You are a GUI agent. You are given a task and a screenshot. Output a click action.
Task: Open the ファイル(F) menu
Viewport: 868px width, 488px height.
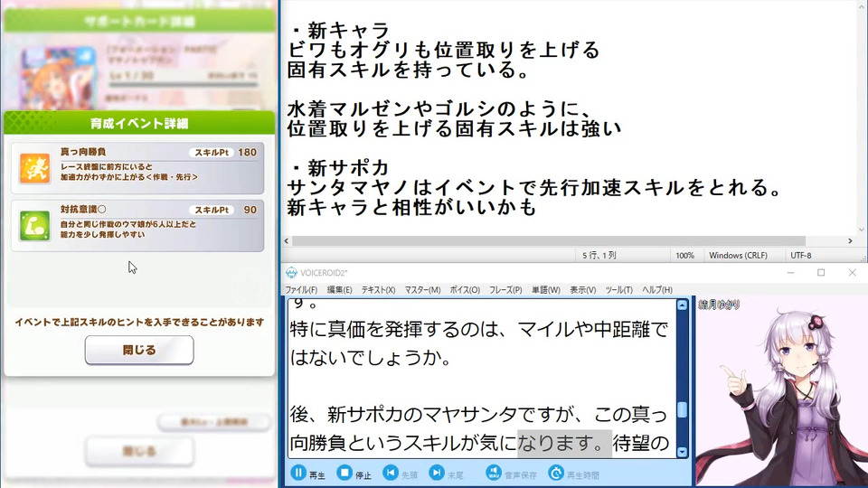point(301,290)
